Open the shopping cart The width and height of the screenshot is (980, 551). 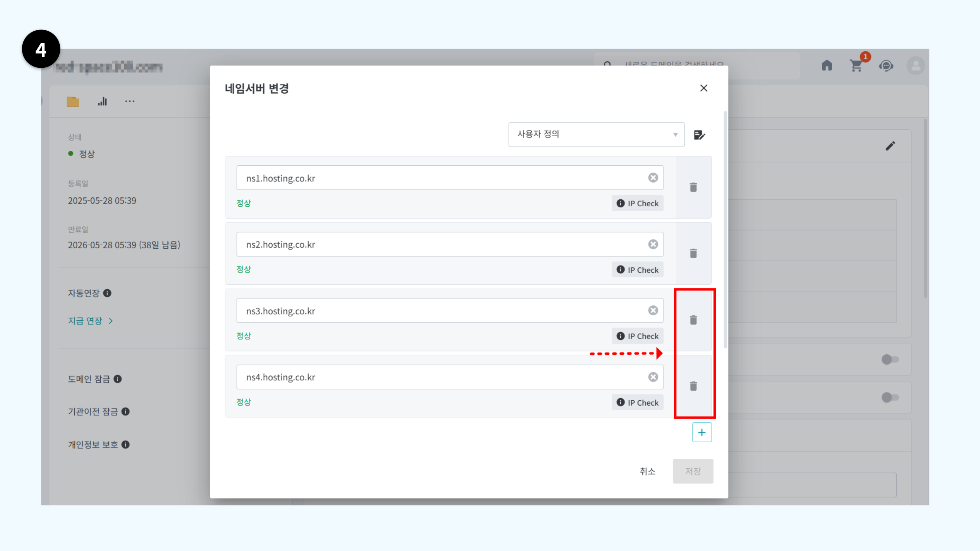pyautogui.click(x=856, y=66)
